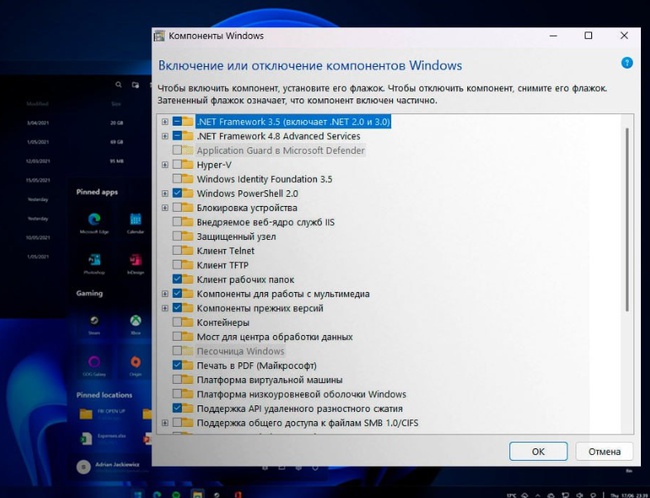Select the Внедряемое веб-ядро служб IIS row
The width and height of the screenshot is (650, 498).
tap(265, 222)
